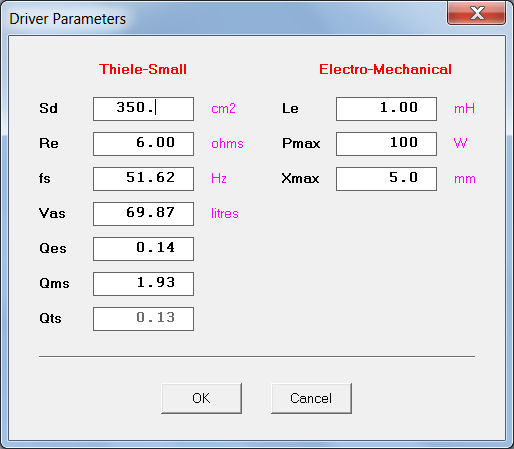Focus the Xmax excursion field
This screenshot has height=449, width=514.
[x=386, y=179]
